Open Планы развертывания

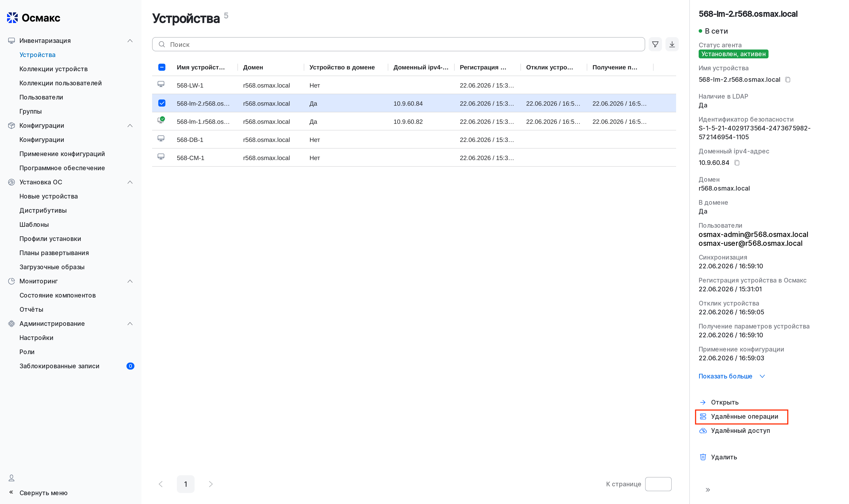54,253
